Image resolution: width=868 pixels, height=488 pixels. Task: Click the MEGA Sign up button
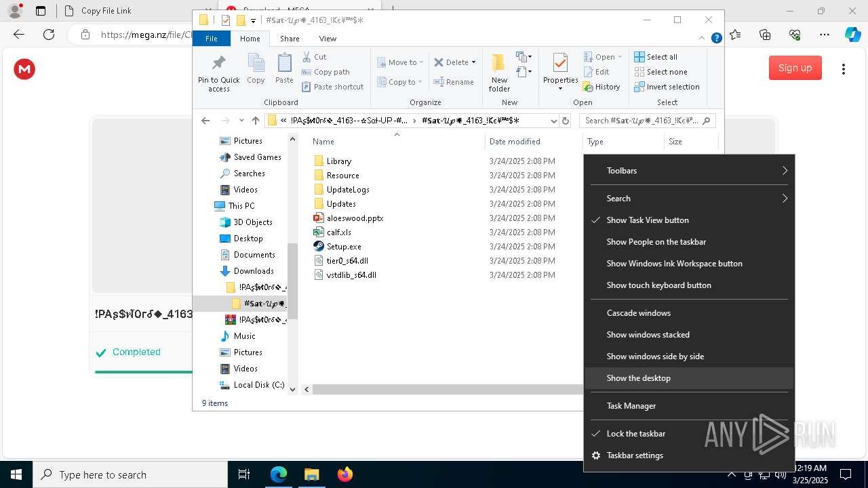tap(795, 68)
